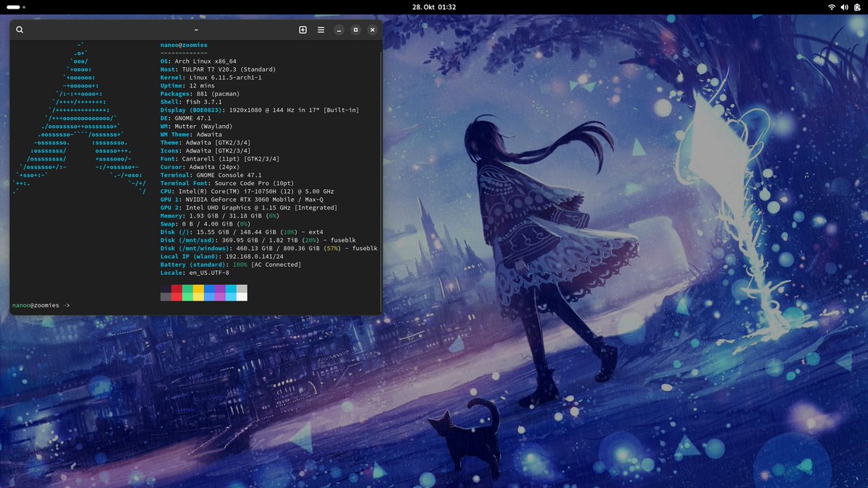Click the Arch Linux ASCII logo in terminal
The image size is (868, 488).
(80, 118)
